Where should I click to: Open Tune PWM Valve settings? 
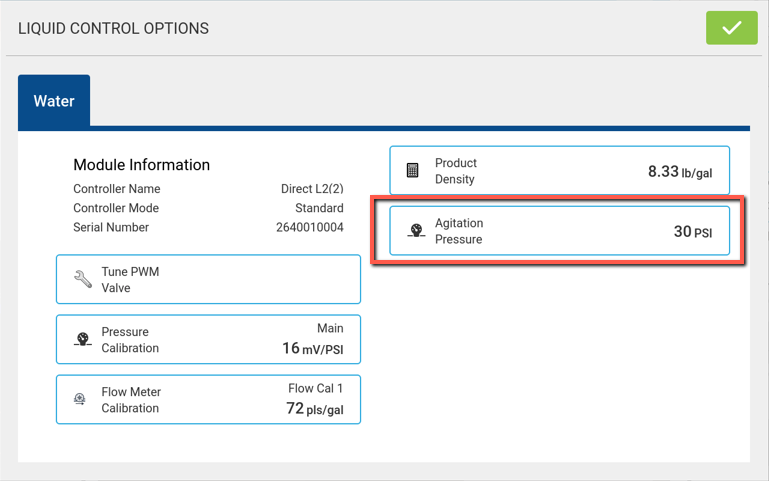tap(208, 279)
